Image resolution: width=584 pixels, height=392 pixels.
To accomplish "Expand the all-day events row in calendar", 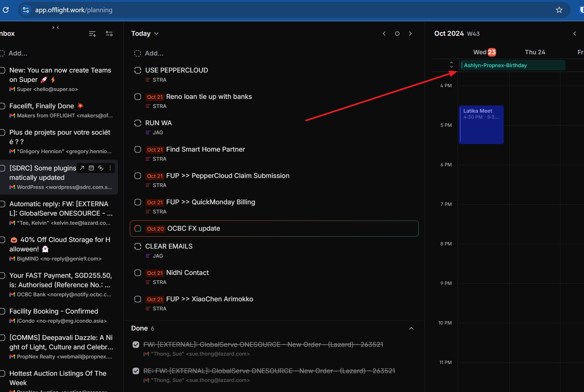I will (451, 65).
